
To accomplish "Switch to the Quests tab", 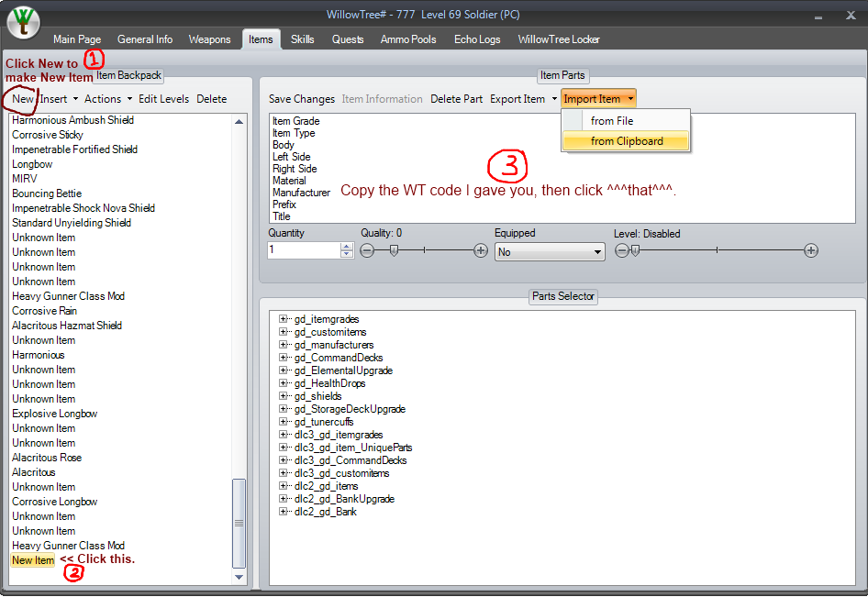I will (x=348, y=39).
